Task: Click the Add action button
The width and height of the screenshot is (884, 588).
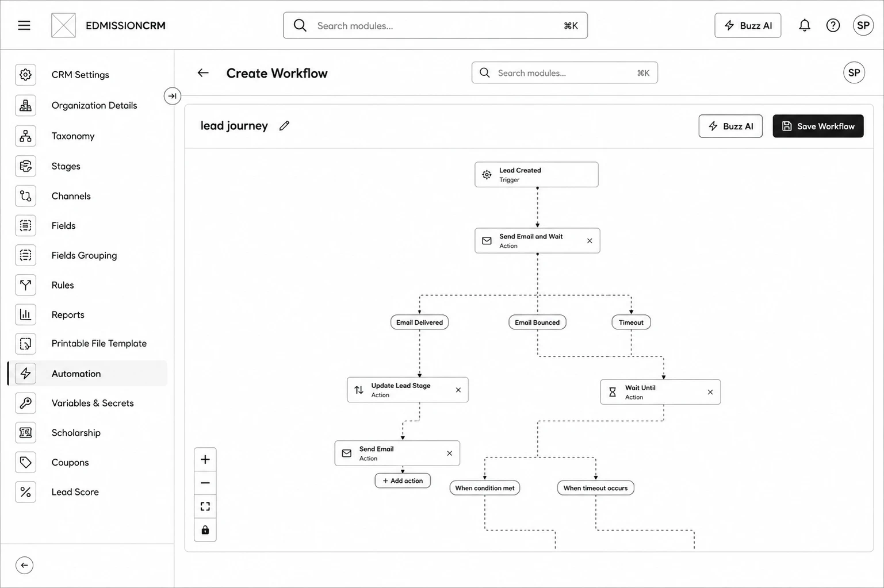Action: coord(403,481)
